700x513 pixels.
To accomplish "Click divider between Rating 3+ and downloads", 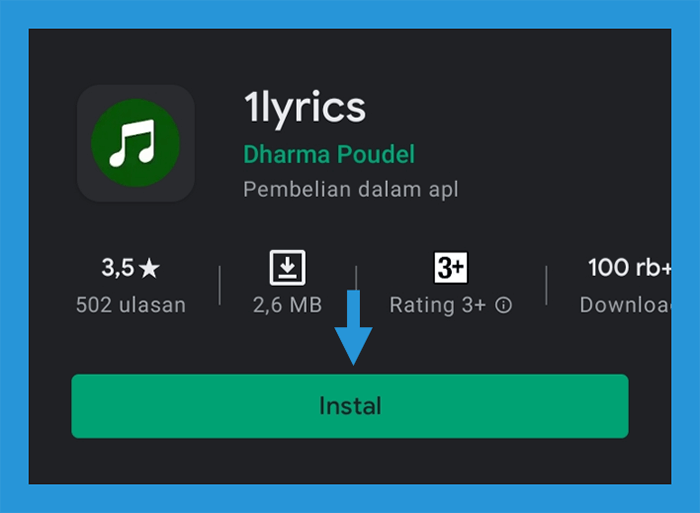I will (546, 286).
